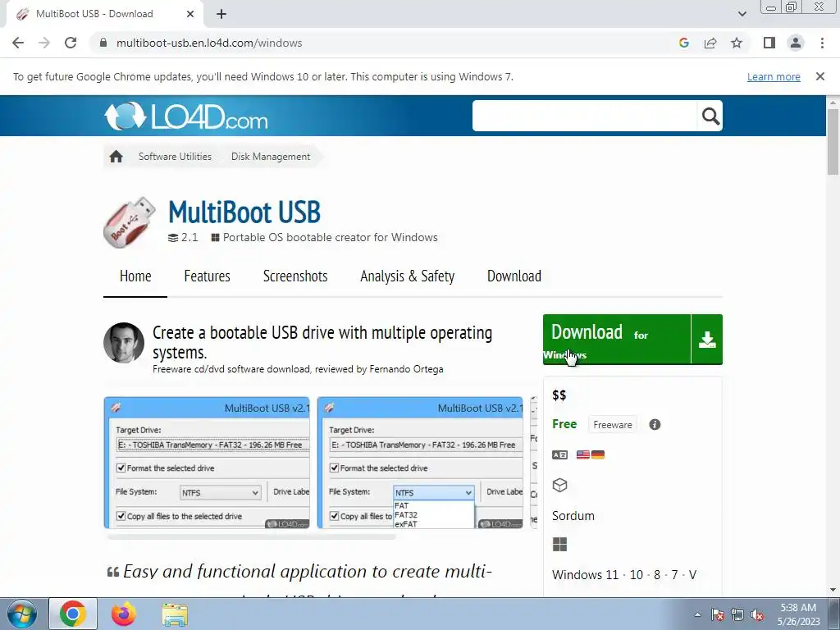This screenshot has width=840, height=630.
Task: Click the Sordum publisher name
Action: click(x=573, y=516)
